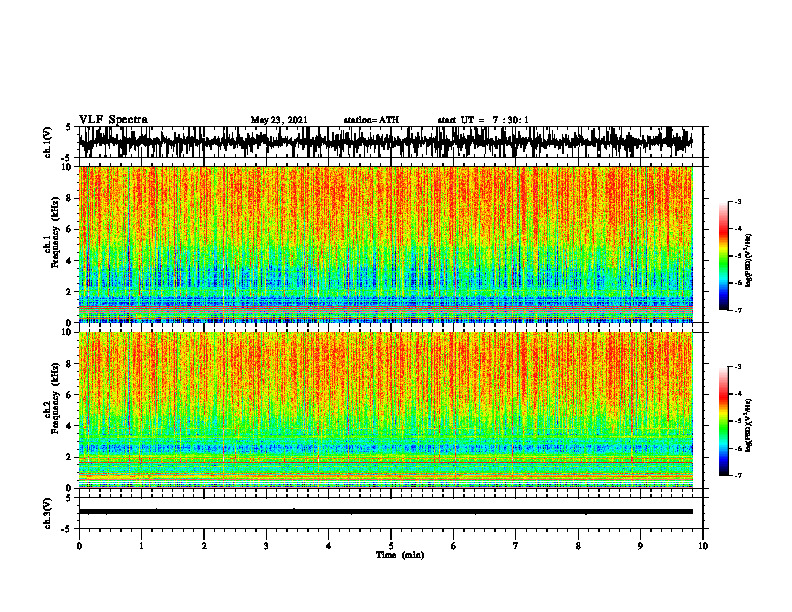
Task: Click the "-7" label on ch.1 color scale
Action: click(x=738, y=310)
